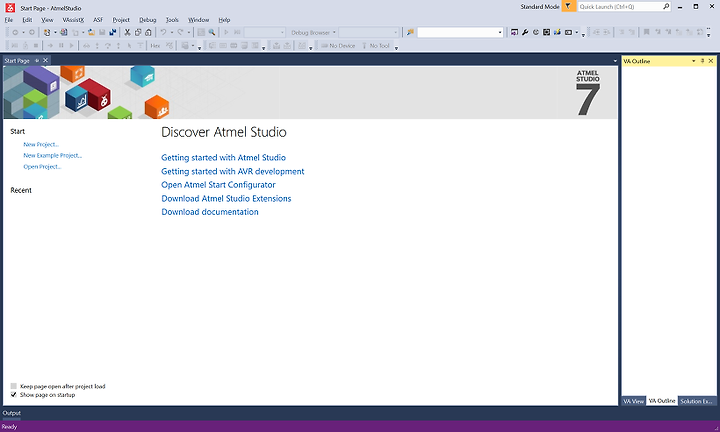Open the VAssistX menu
This screenshot has width=720, height=432.
click(x=73, y=20)
